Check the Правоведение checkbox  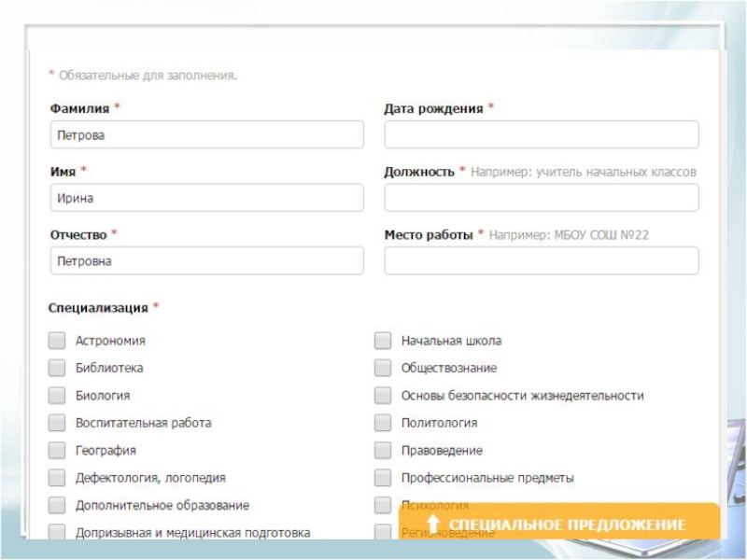pyautogui.click(x=383, y=450)
